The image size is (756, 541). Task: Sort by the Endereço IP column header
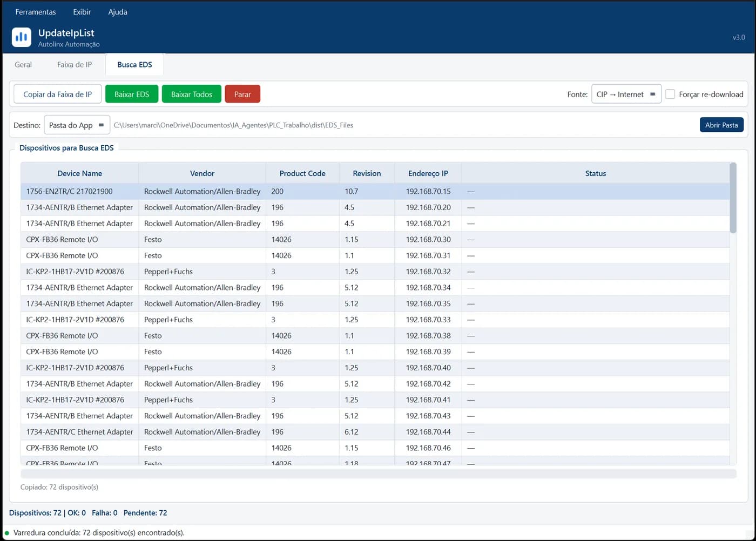[x=428, y=173]
